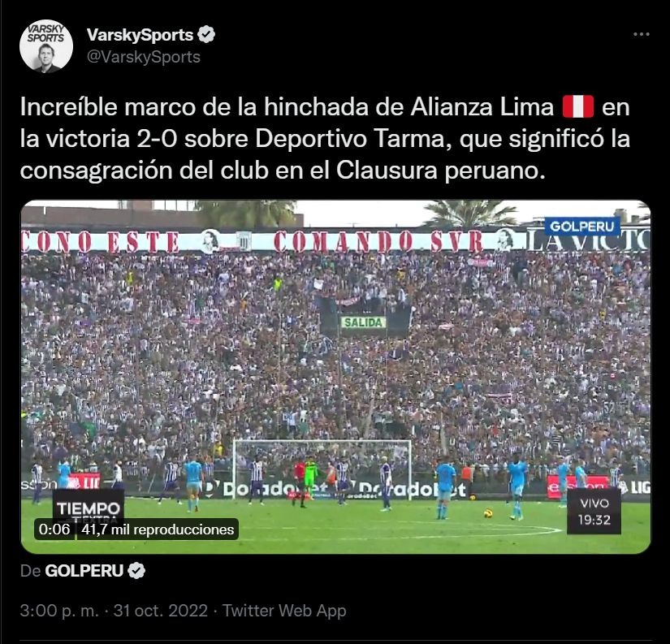The image size is (670, 644).
Task: Open the GOLPERU video source link
Action: pos(84,570)
